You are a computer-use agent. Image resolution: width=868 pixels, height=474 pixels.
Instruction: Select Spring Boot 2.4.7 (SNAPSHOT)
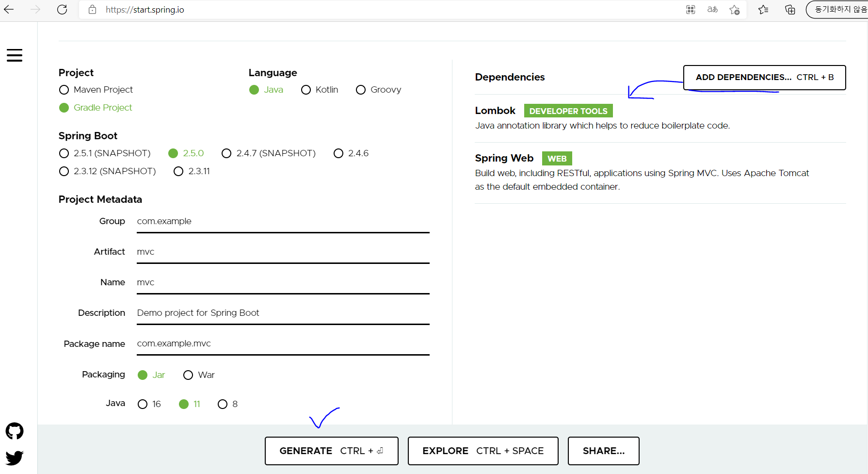pos(269,153)
